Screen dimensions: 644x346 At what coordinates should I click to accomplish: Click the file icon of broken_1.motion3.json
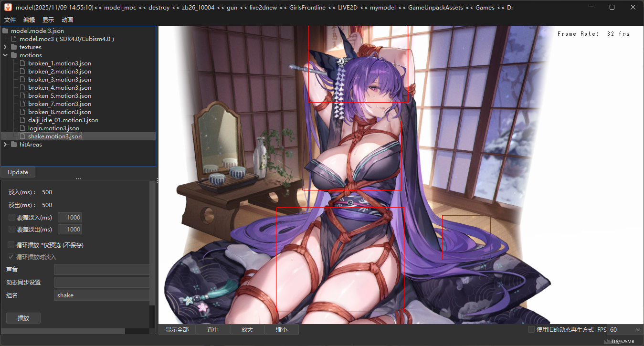click(x=22, y=63)
